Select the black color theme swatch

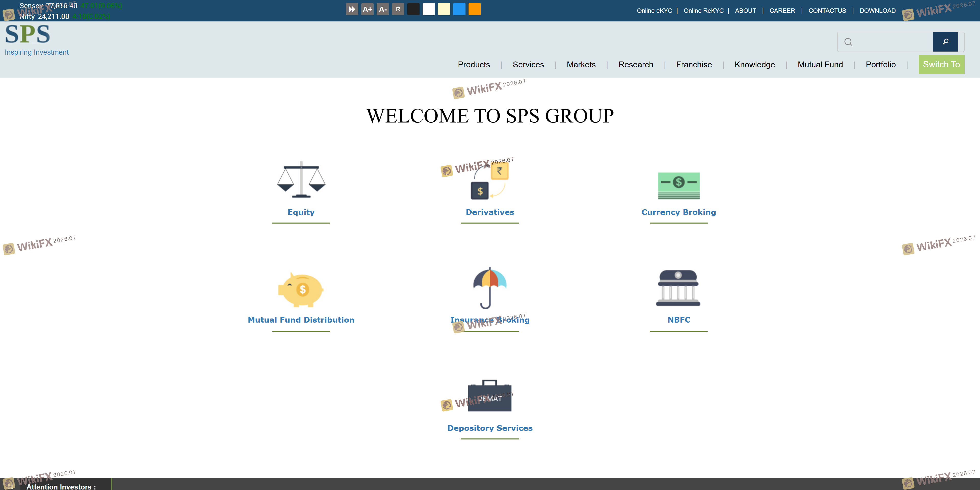[x=413, y=9]
